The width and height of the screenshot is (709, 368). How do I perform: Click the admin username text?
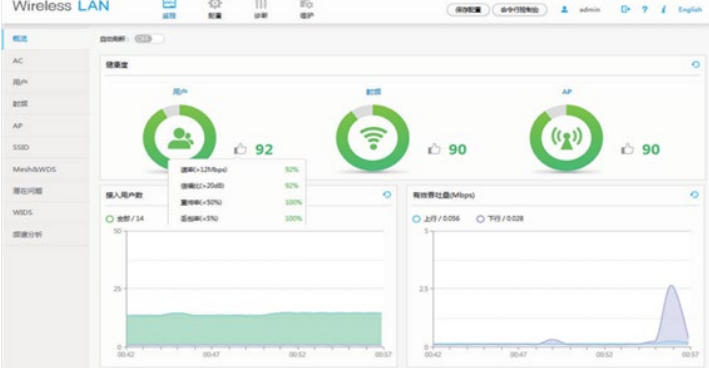590,9
